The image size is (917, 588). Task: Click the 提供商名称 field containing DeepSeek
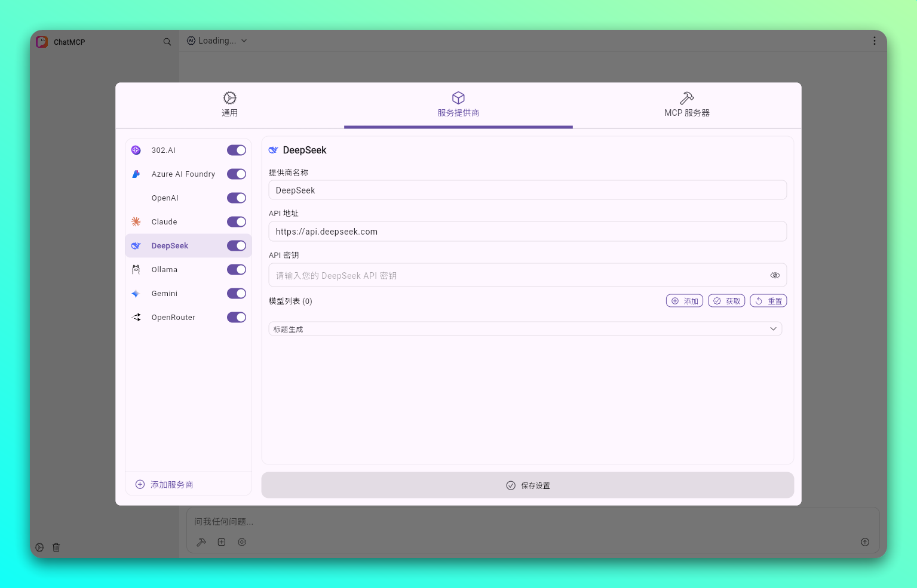coord(527,190)
